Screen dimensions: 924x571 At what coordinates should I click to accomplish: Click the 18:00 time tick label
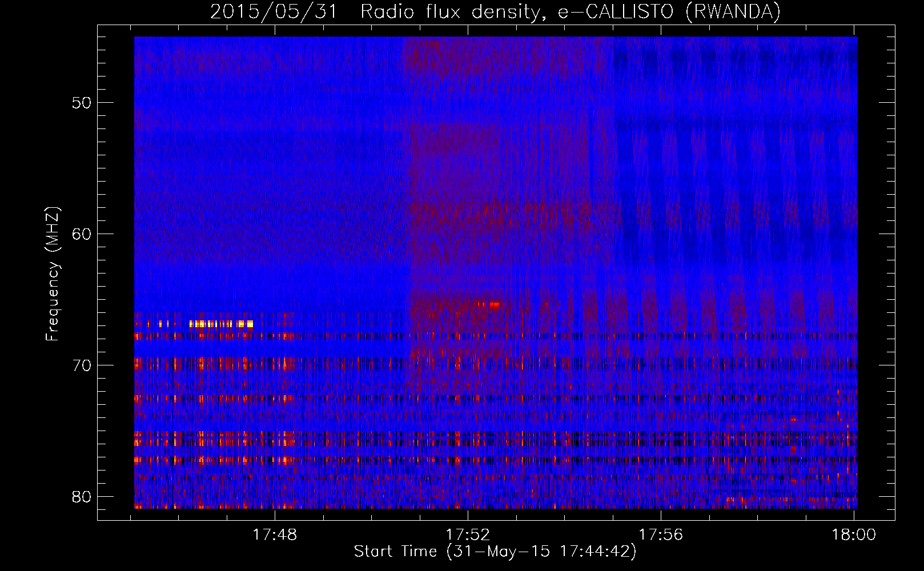pos(854,534)
